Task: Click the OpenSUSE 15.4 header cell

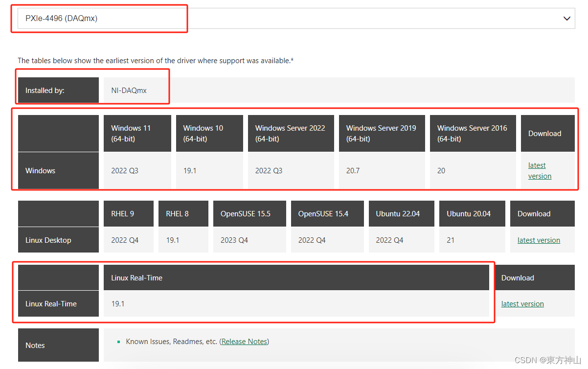Action: (327, 214)
